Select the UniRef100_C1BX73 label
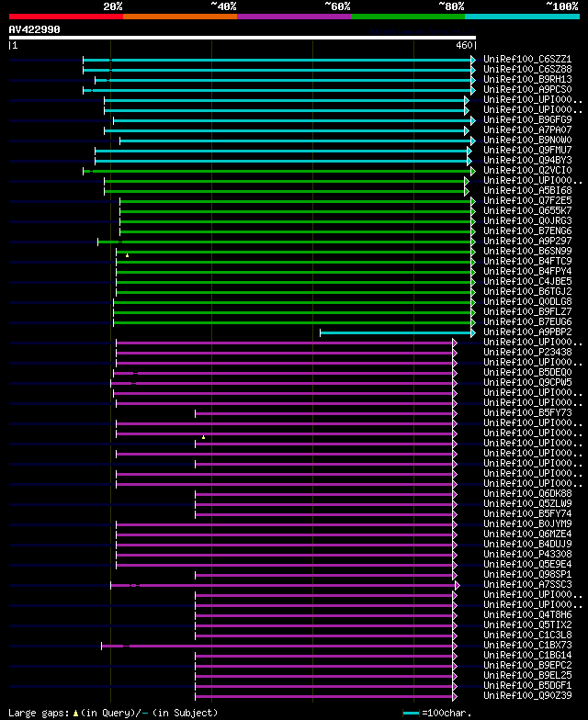Viewport: 588px width, 720px height. tap(527, 645)
